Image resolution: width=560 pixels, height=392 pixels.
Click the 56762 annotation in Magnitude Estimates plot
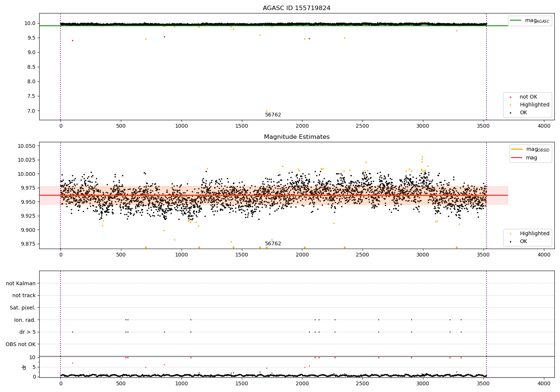click(273, 244)
